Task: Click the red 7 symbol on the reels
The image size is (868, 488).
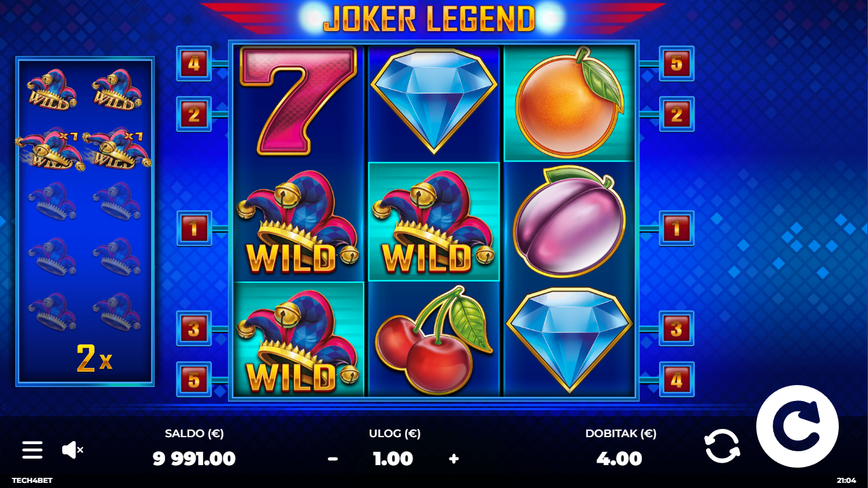Action: (x=298, y=102)
